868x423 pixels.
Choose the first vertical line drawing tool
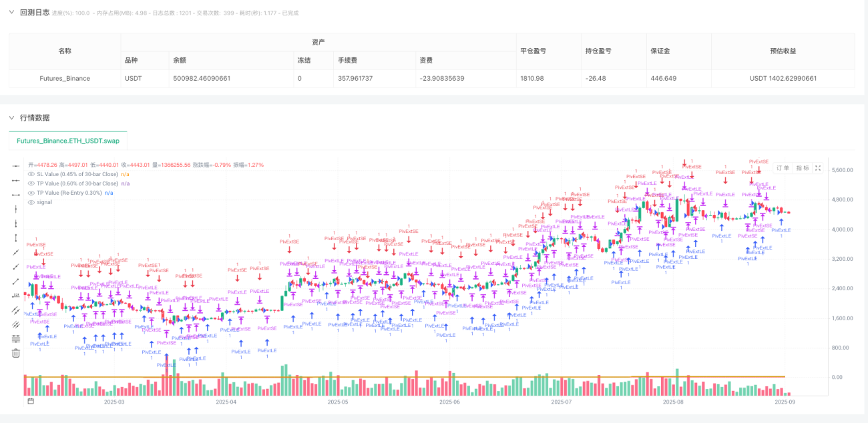[x=16, y=209]
